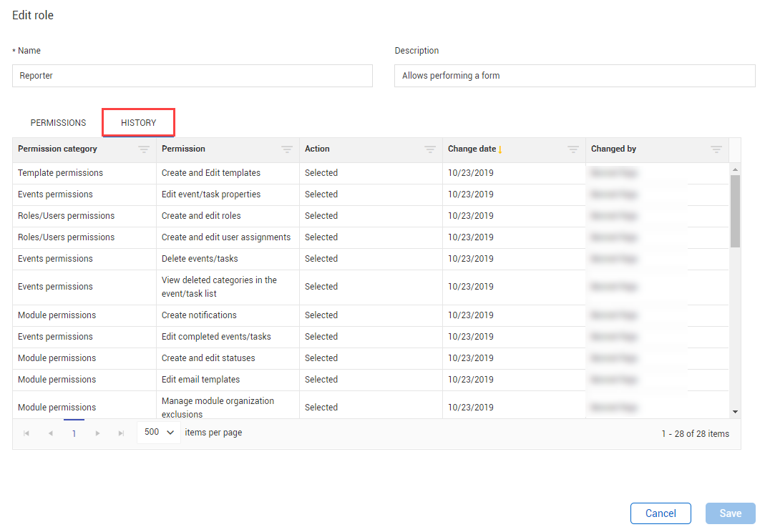Open filter menu for Action column
Image resolution: width=765 pixels, height=532 pixels.
point(430,149)
